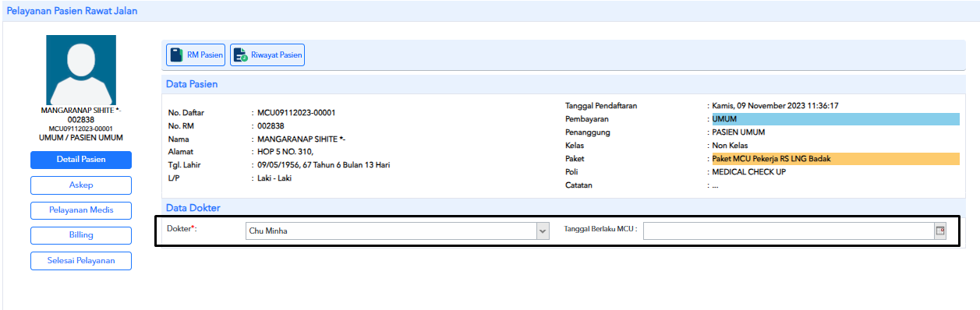The width and height of the screenshot is (980, 310).
Task: Click the Riwayat Pasien document icon
Action: point(241,55)
